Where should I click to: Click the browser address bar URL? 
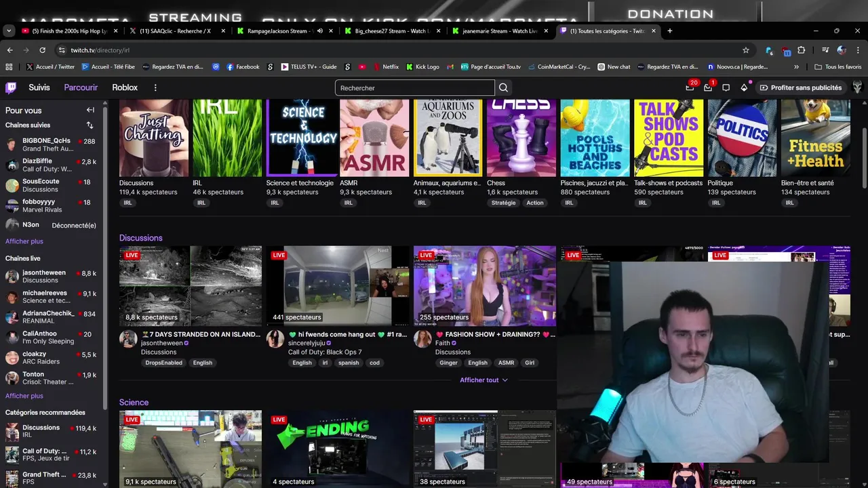[x=100, y=50]
